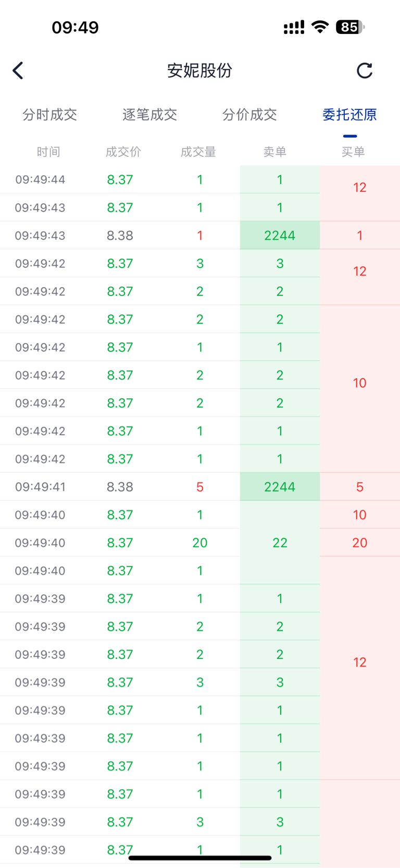Screen dimensions: 400x868
Task: Tap the buy order cell showing 20
Action: (360, 543)
